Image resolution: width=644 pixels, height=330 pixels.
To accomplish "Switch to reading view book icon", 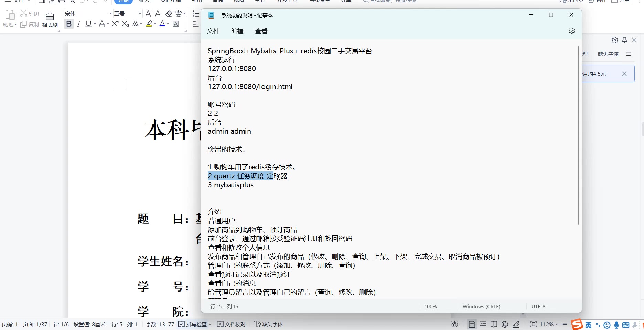I will click(x=494, y=324).
